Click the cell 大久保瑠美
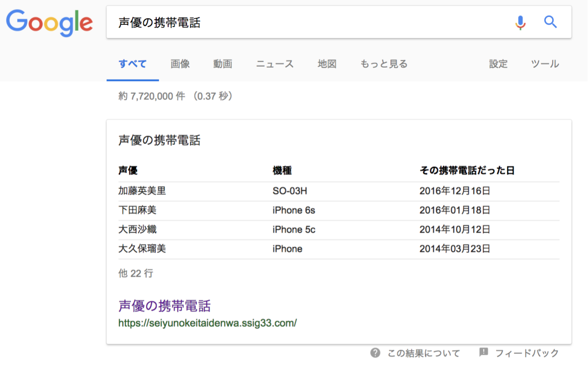 [142, 249]
